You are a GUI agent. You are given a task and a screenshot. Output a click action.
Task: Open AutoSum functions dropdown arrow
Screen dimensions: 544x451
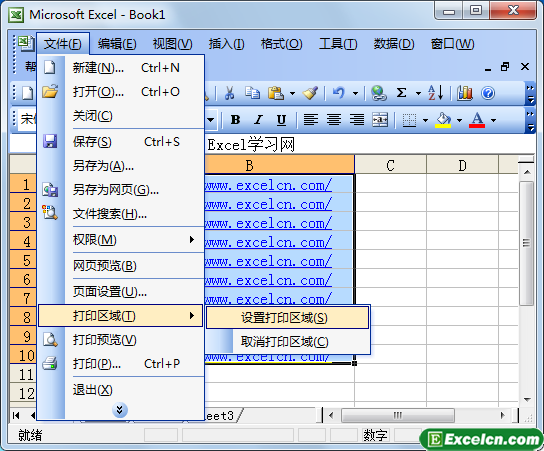(418, 93)
